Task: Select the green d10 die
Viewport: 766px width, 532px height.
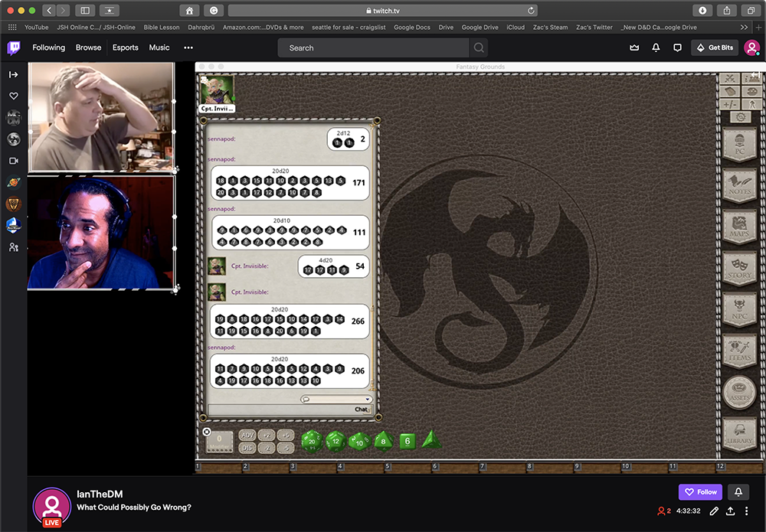Action: 359,441
